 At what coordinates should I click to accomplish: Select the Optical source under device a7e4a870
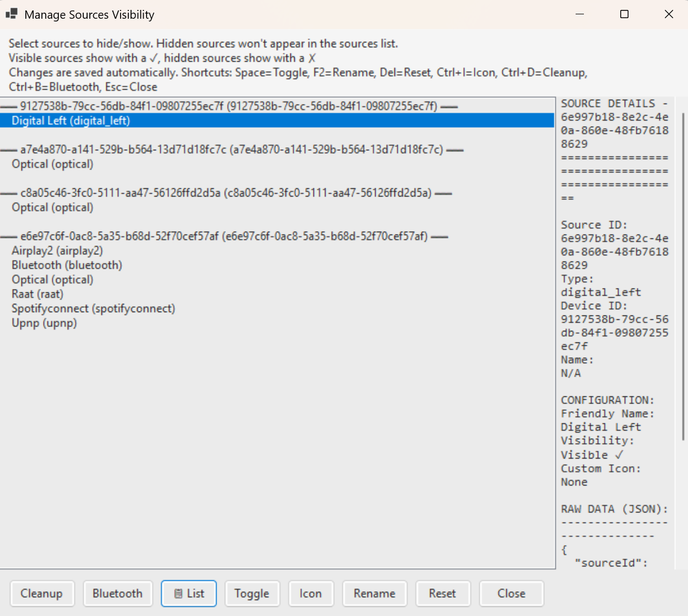pos(52,163)
